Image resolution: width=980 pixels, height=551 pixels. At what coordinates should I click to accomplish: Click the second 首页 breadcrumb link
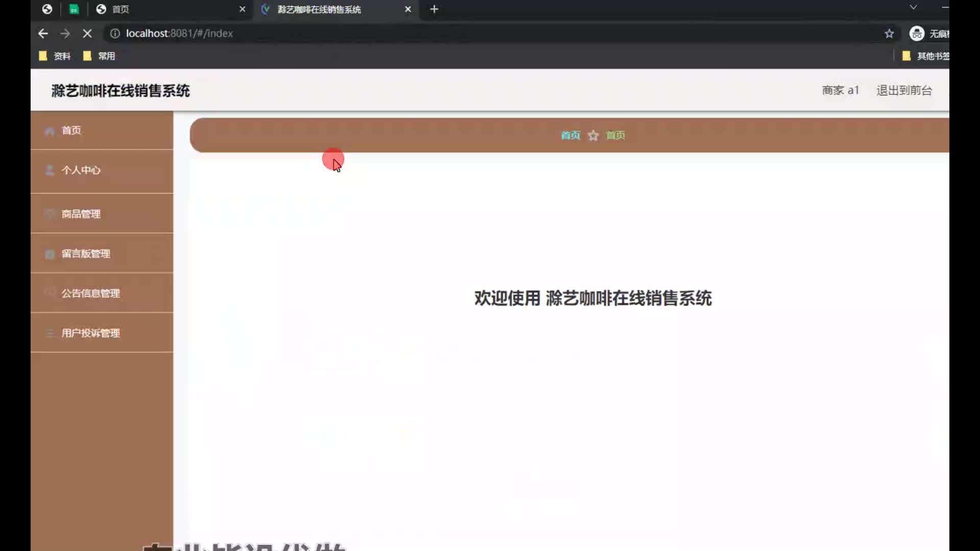[616, 135]
